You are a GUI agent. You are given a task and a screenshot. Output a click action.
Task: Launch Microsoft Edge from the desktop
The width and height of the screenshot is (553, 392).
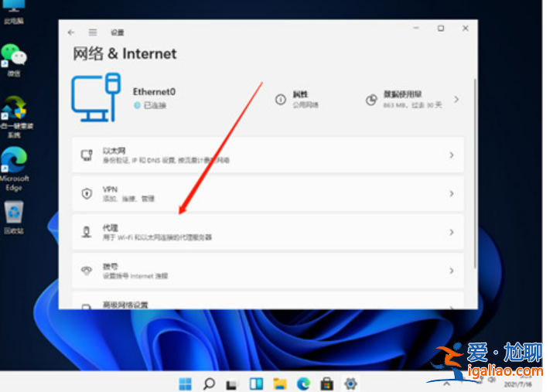click(14, 169)
